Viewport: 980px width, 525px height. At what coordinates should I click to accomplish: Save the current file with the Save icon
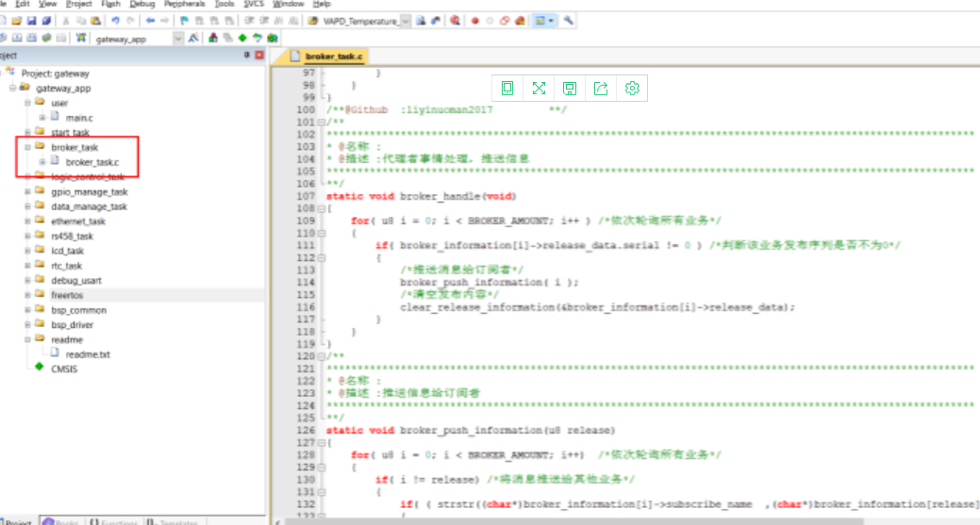[31, 21]
